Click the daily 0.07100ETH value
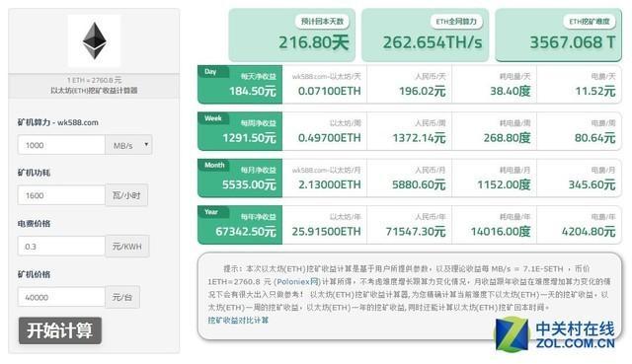The width and height of the screenshot is (632, 364). click(x=329, y=91)
